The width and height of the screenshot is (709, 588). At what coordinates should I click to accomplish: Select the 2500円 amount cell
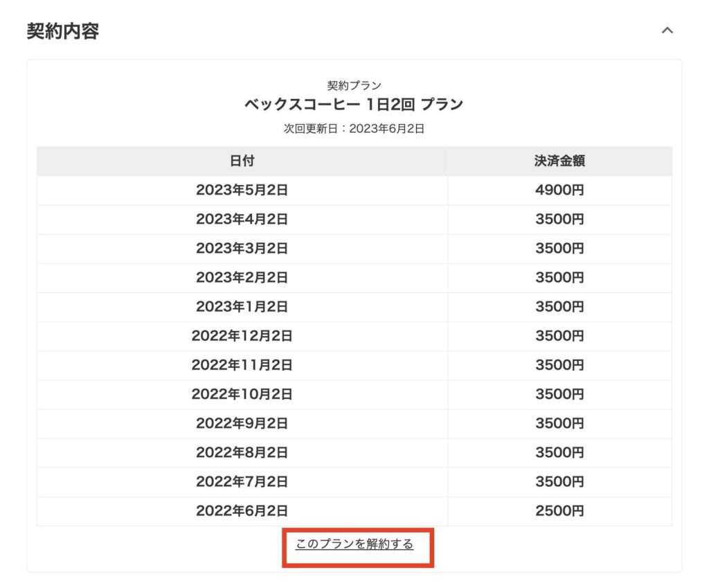(559, 511)
